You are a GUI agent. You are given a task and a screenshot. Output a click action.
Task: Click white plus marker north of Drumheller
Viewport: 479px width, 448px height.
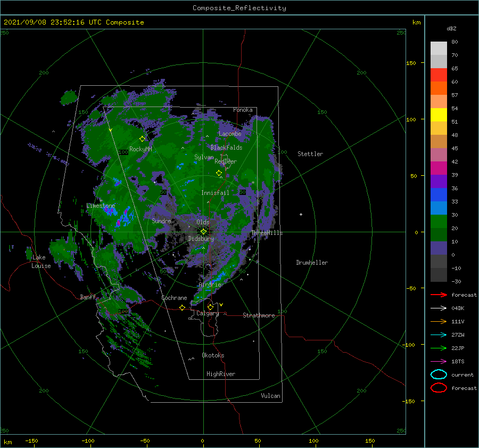[x=301, y=214]
